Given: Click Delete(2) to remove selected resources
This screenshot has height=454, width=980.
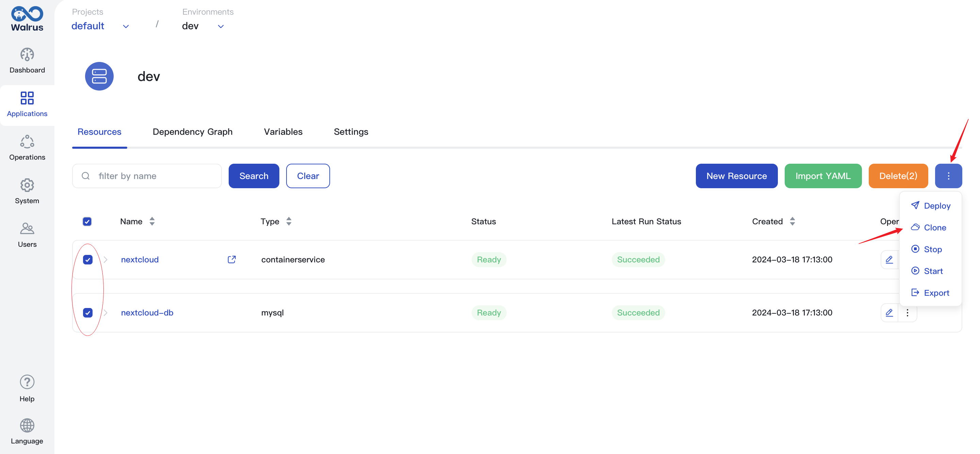Looking at the screenshot, I should tap(897, 176).
